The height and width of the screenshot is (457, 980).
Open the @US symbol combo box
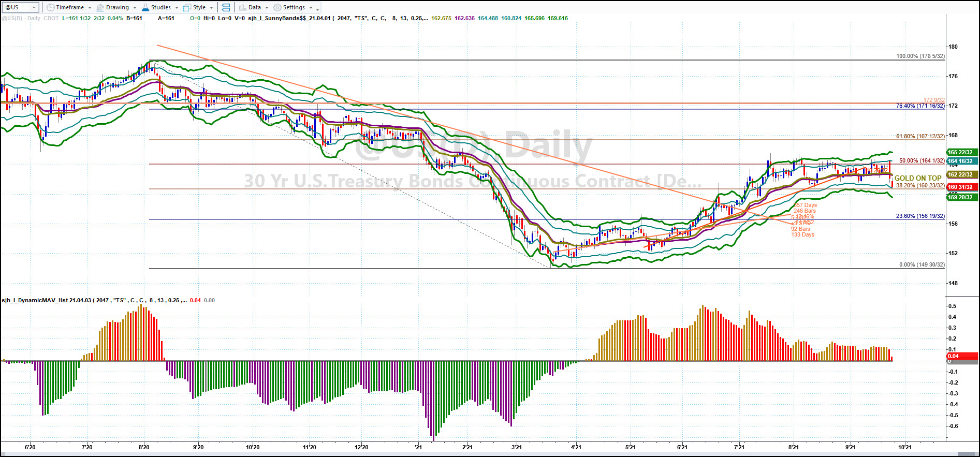[21, 7]
